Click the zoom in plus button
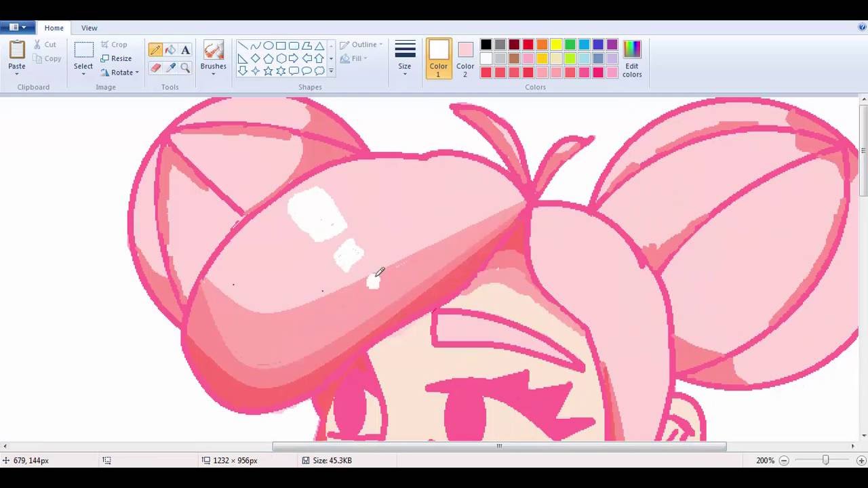This screenshot has height=488, width=868. [x=861, y=460]
